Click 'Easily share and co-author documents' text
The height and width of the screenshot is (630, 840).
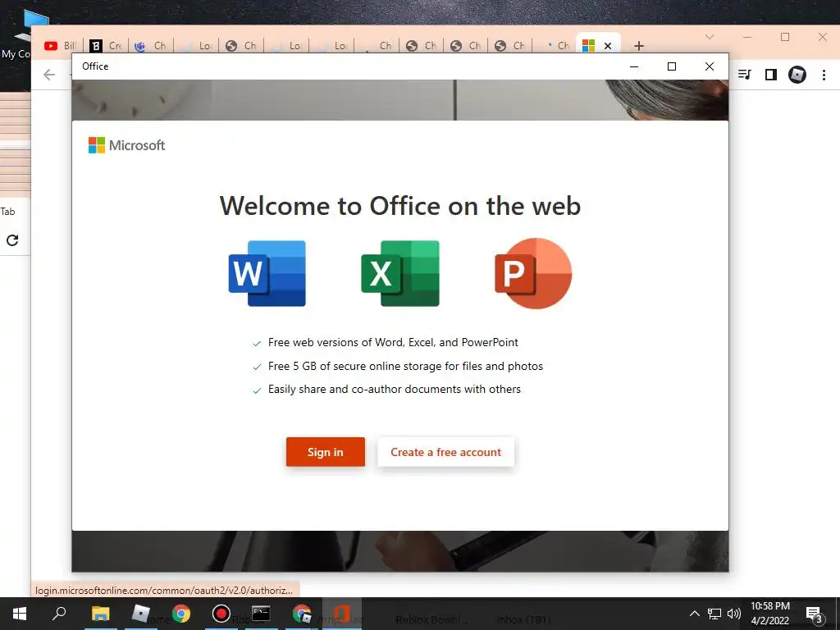click(395, 390)
